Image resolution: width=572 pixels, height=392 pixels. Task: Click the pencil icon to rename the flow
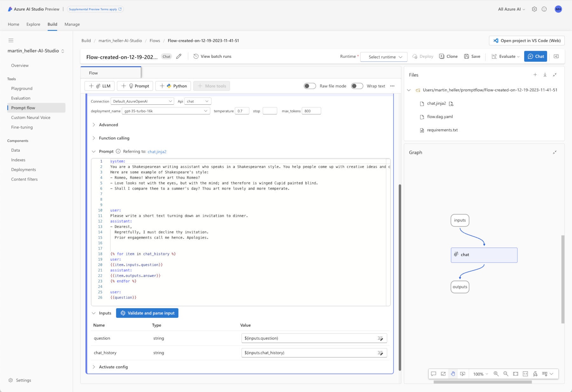(179, 56)
